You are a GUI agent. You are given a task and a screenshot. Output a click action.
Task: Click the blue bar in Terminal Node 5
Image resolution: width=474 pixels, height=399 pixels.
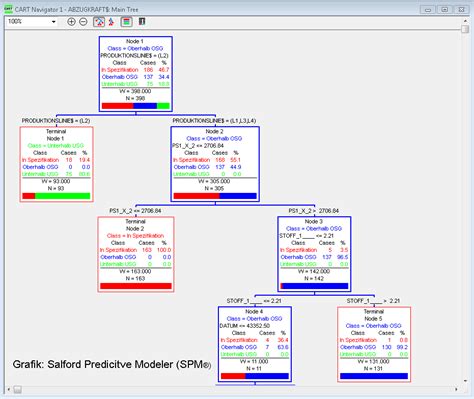(x=374, y=376)
